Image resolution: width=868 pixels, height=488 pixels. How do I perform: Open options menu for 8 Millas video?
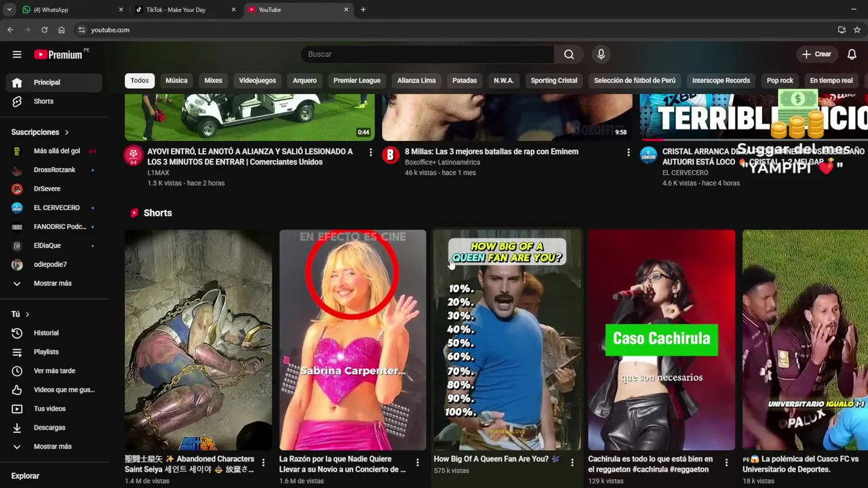click(x=628, y=152)
